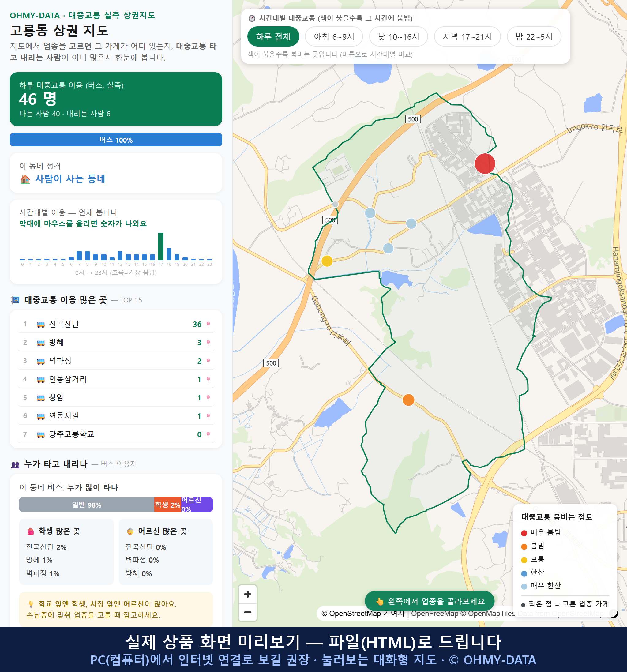
Task: Click the 왼쪽에서 업종을 골라보세요 button
Action: tap(430, 601)
